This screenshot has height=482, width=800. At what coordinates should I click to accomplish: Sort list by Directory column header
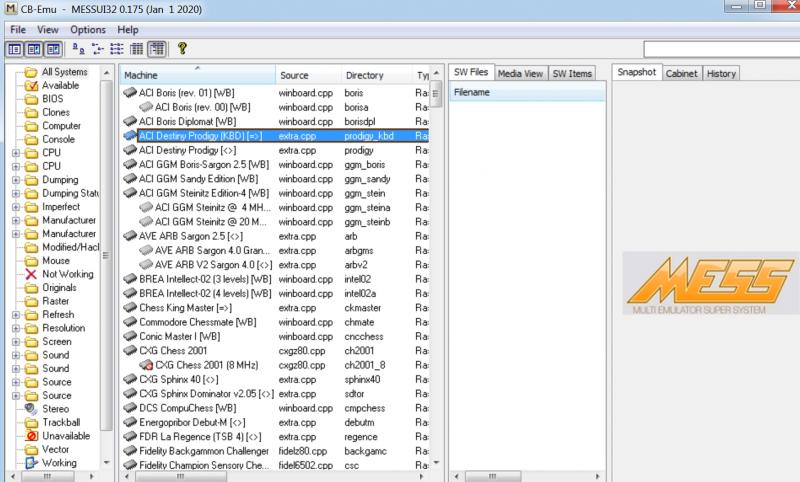click(364, 75)
